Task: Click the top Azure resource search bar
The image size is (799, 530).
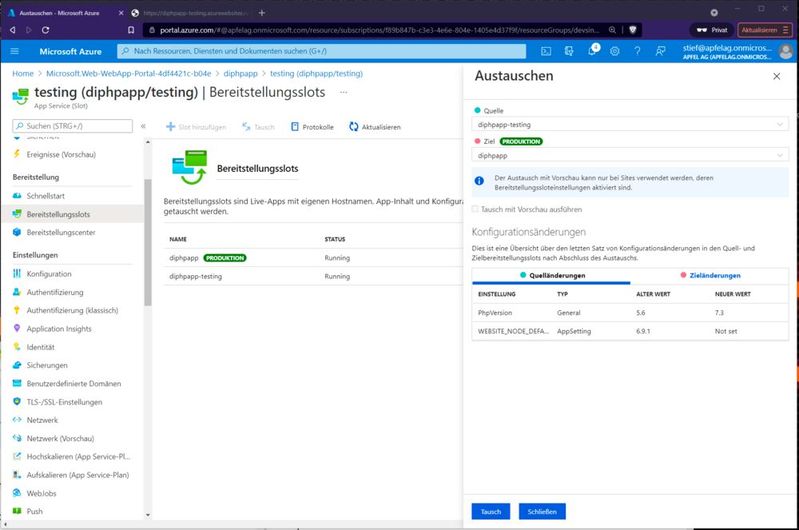Action: [322, 51]
